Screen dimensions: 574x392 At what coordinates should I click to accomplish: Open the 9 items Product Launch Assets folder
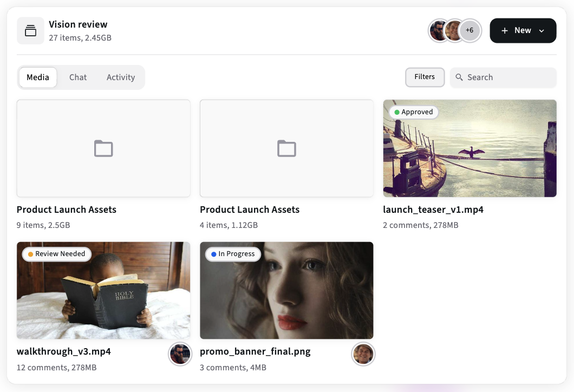tap(103, 148)
